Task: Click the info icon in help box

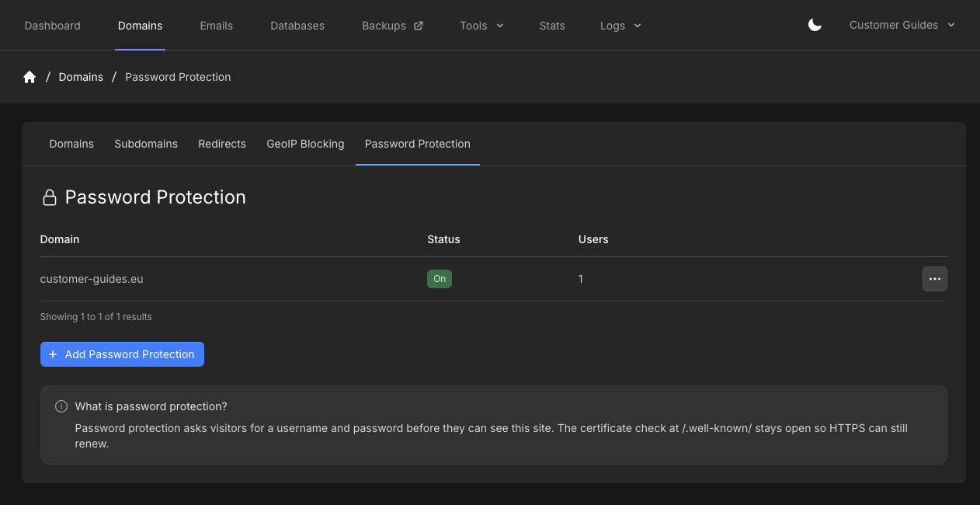Action: click(61, 406)
